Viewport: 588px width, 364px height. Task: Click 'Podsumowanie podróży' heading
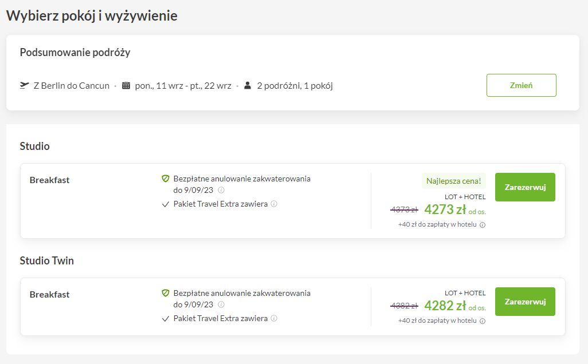point(75,53)
